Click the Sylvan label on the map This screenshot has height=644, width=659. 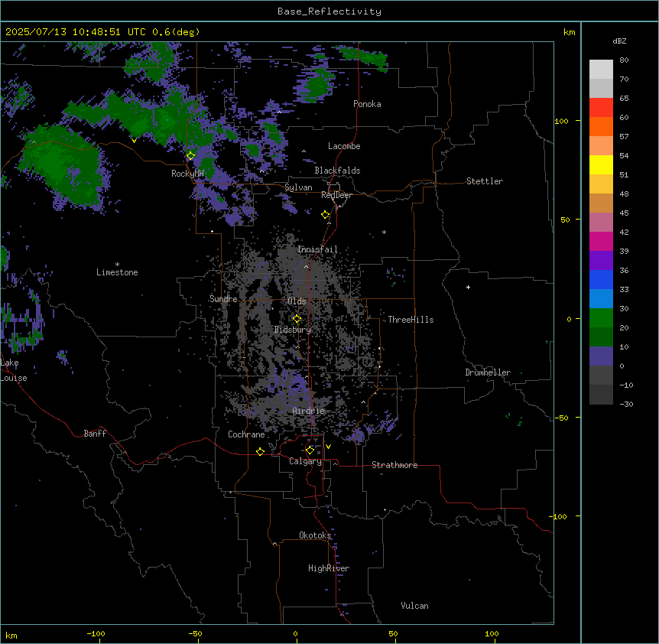pos(298,187)
